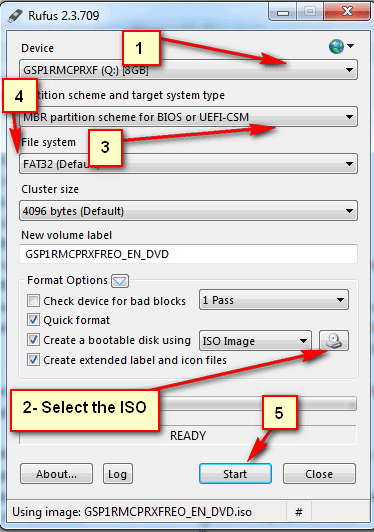Enable Check device for bad blocks

(x=33, y=301)
